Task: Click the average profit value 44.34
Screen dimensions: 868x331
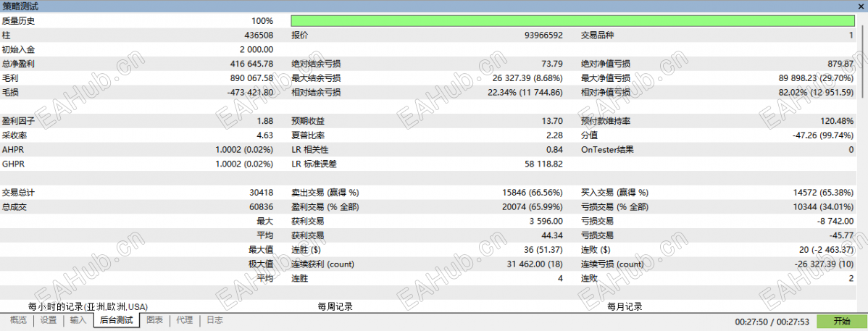Action: coord(553,236)
